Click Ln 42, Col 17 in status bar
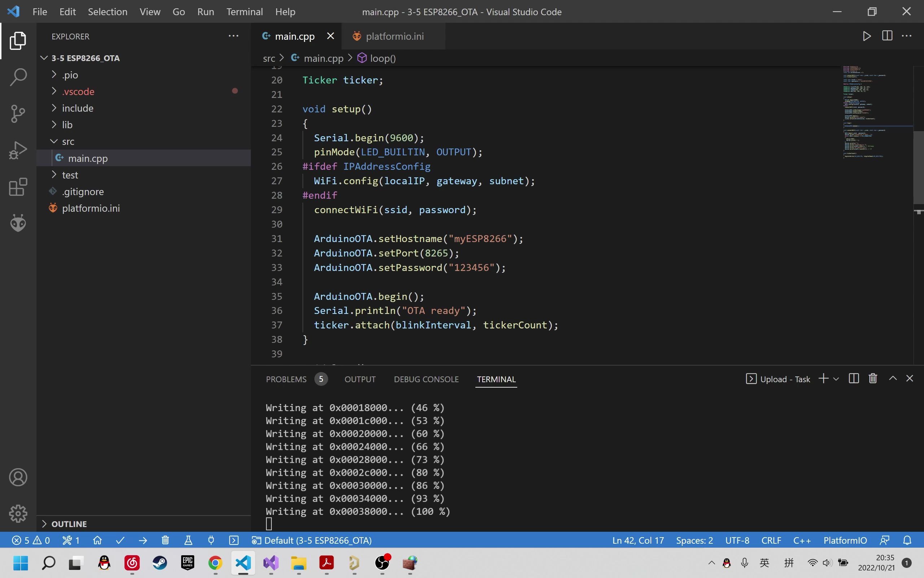This screenshot has height=578, width=924. pyautogui.click(x=638, y=540)
